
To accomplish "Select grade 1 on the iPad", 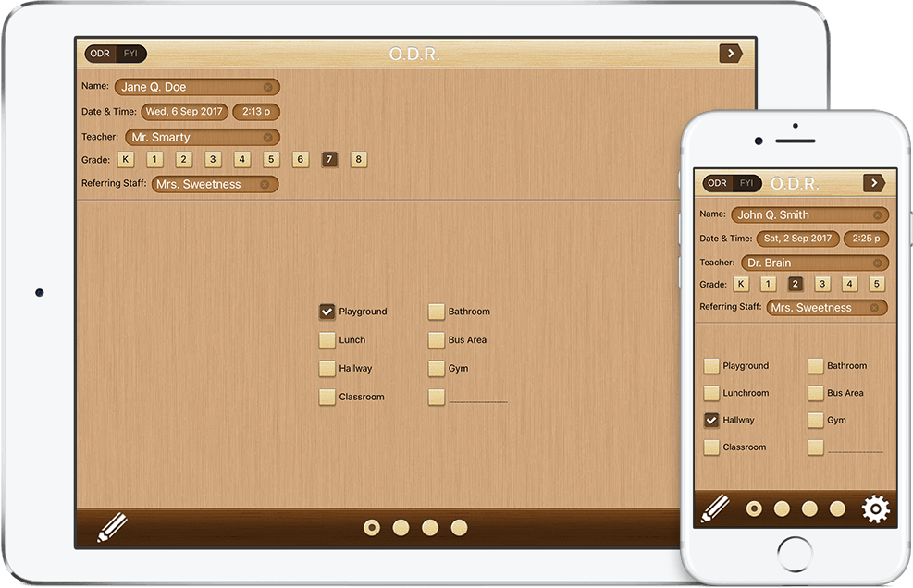I will [154, 160].
